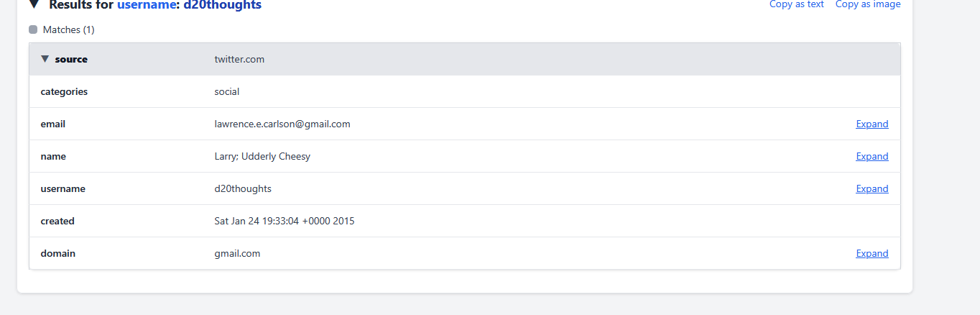980x315 pixels.
Task: Click the gmail.com domain value
Action: tap(237, 253)
